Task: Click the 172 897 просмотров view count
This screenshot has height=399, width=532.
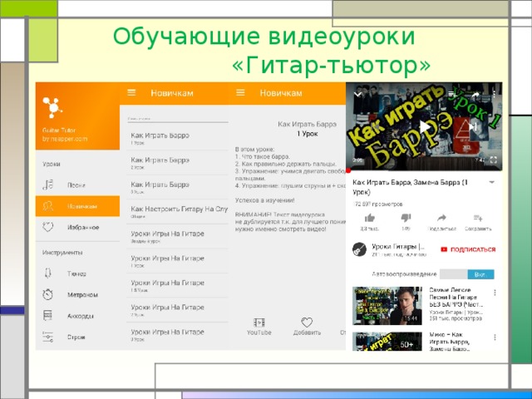Action: coord(377,204)
